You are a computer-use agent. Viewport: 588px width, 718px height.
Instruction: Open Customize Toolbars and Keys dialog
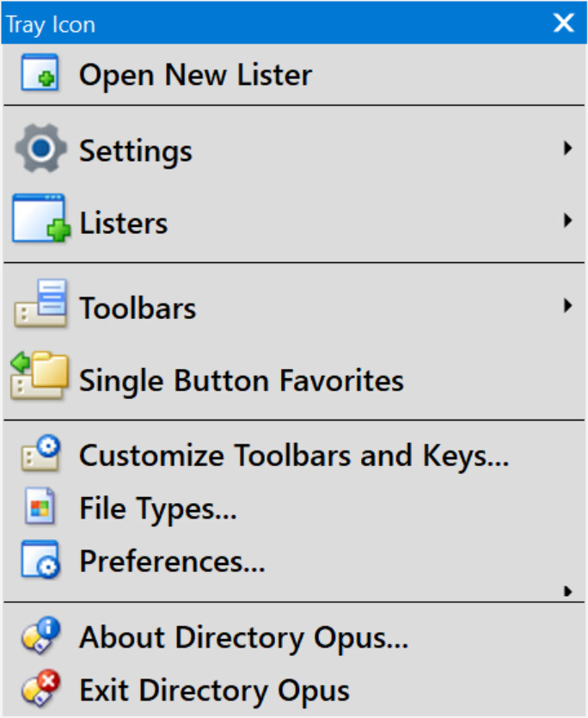pyautogui.click(x=293, y=456)
